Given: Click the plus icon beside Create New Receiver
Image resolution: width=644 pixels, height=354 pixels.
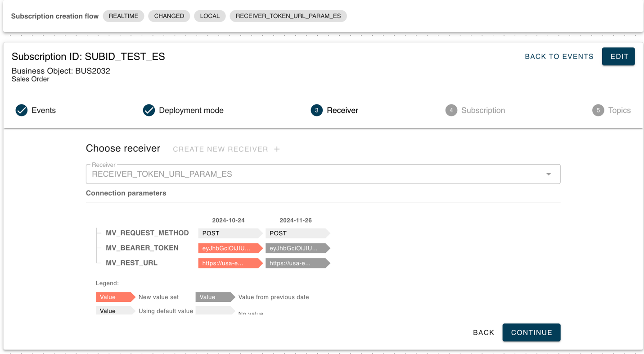Looking at the screenshot, I should pyautogui.click(x=277, y=149).
